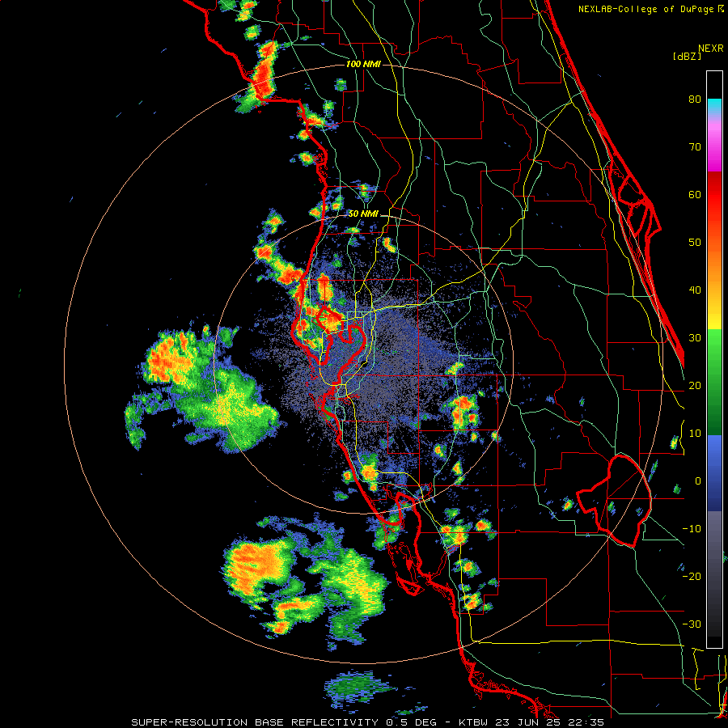Click the orange segment of the color bar
This screenshot has width=728, height=728.
[714, 274]
